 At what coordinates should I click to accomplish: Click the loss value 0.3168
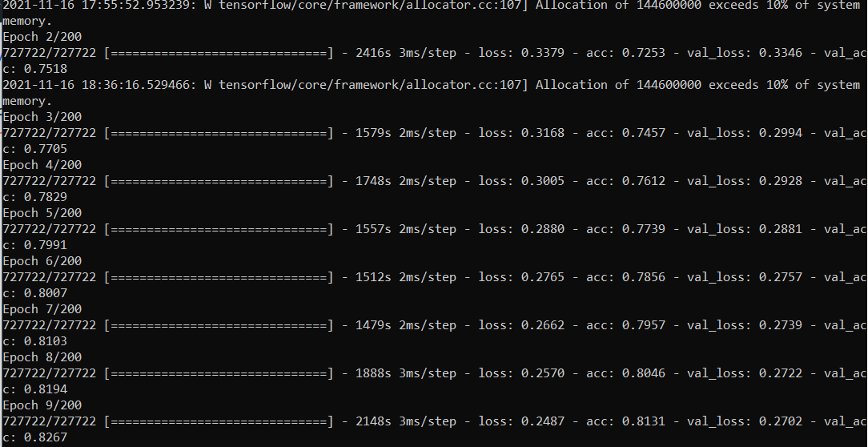click(x=543, y=134)
